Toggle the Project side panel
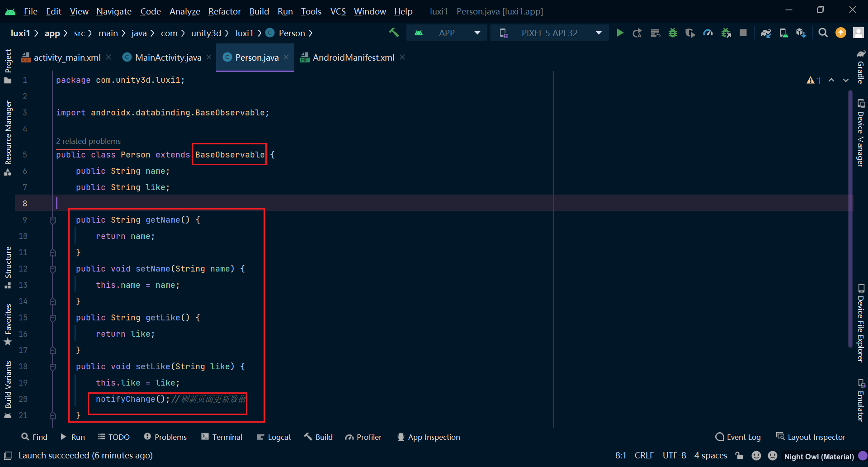The image size is (868, 467). [8, 66]
